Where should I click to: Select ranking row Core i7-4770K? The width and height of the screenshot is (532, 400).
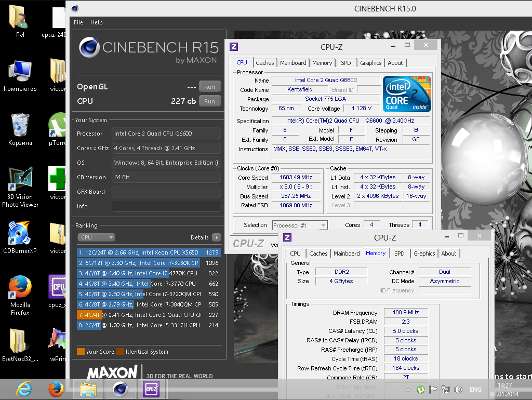point(149,273)
